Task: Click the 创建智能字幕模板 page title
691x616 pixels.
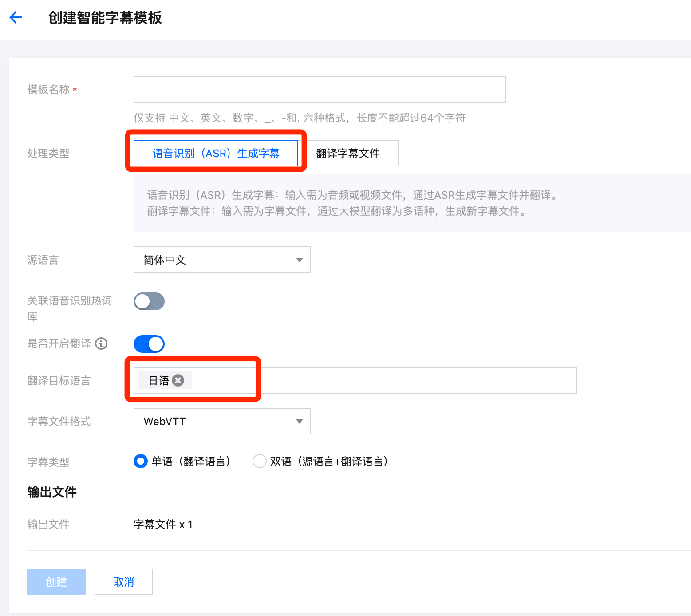Action: [x=105, y=18]
